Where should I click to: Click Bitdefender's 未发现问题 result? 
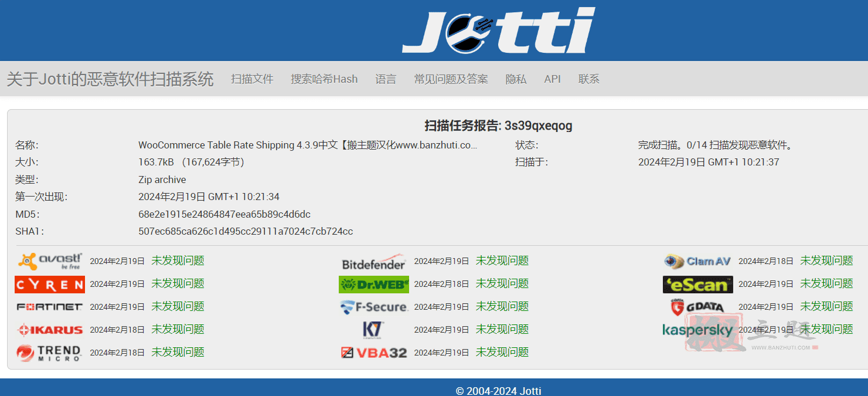[502, 260]
